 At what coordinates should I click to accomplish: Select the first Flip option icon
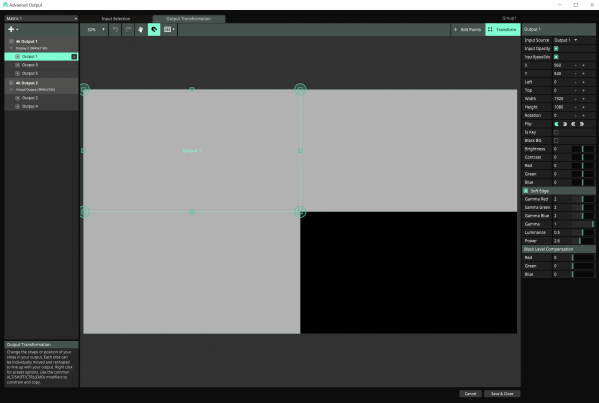click(x=557, y=124)
